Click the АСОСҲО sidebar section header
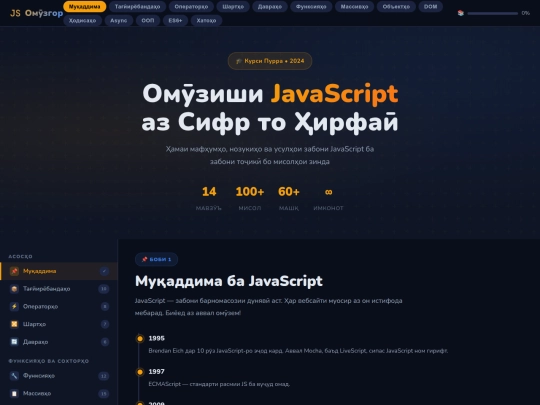This screenshot has height=405, width=540. click(x=20, y=257)
